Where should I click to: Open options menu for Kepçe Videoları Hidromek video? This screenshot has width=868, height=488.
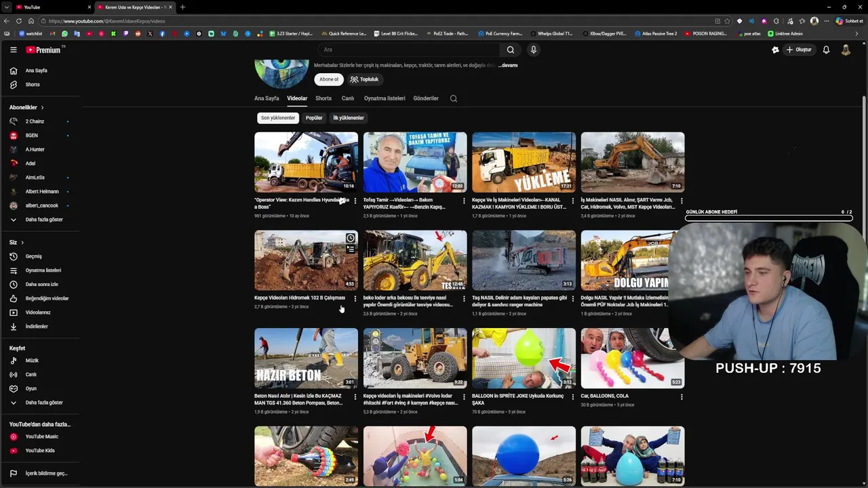355,299
